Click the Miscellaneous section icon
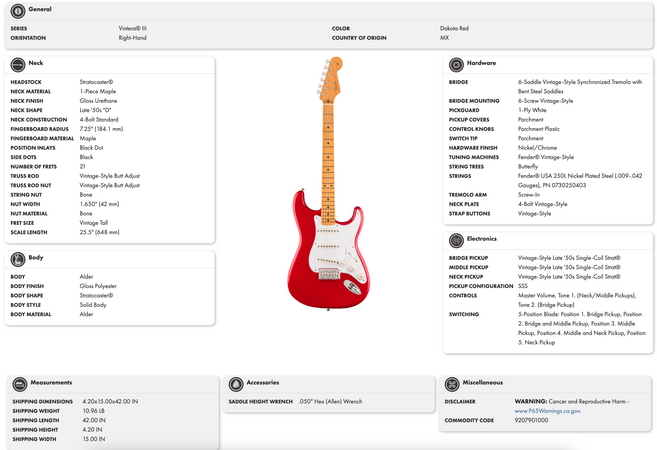 click(457, 383)
